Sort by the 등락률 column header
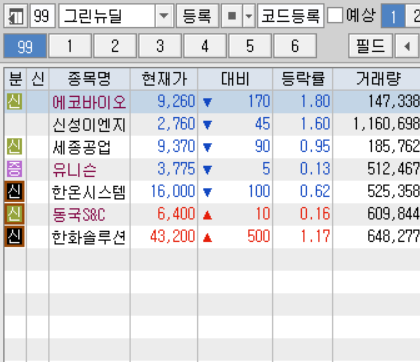Viewport: 420px width, 362px height. (303, 79)
